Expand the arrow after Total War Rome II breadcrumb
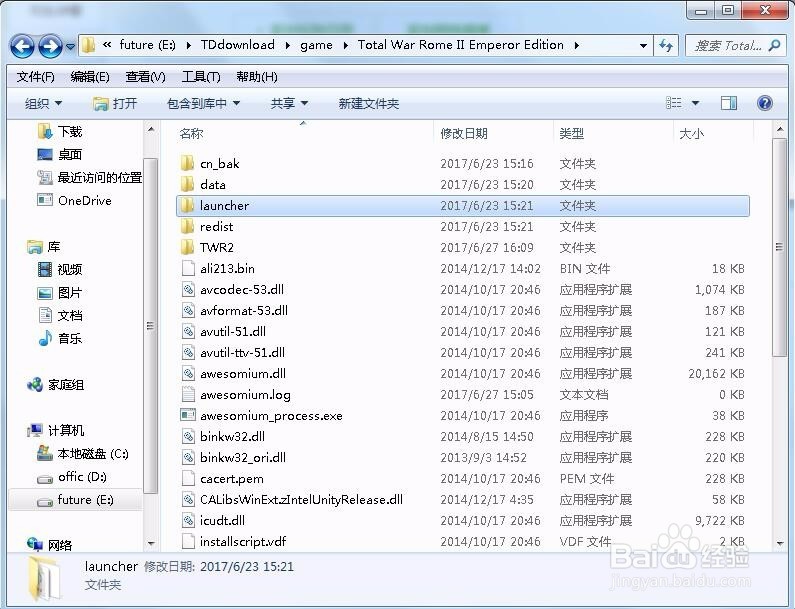Screen dimensions: 795x609 [x=576, y=45]
